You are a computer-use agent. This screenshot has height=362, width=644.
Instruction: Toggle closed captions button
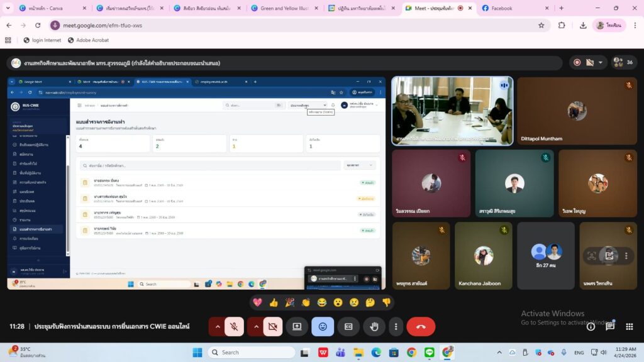click(348, 327)
